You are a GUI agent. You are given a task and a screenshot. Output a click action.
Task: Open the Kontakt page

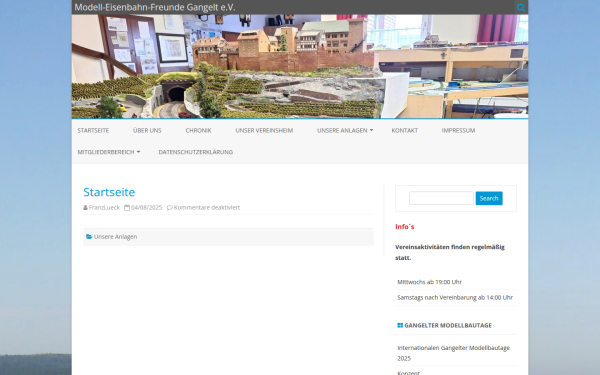(x=404, y=130)
